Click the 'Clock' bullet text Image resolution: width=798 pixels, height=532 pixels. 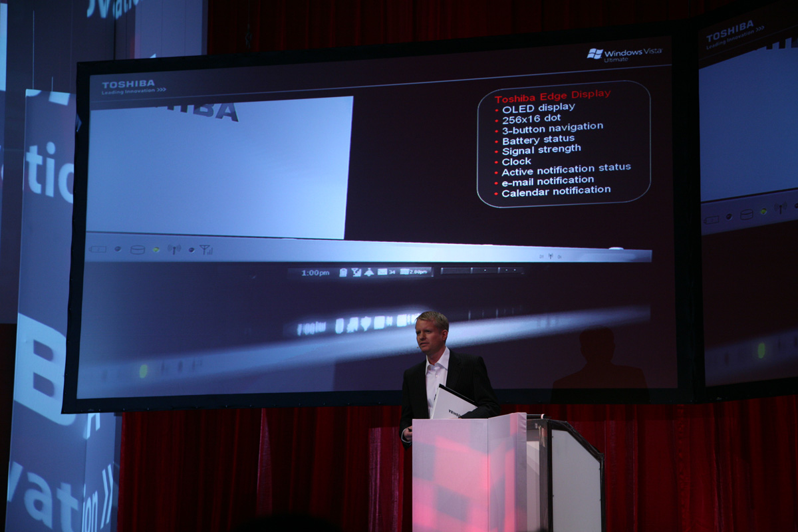point(517,162)
